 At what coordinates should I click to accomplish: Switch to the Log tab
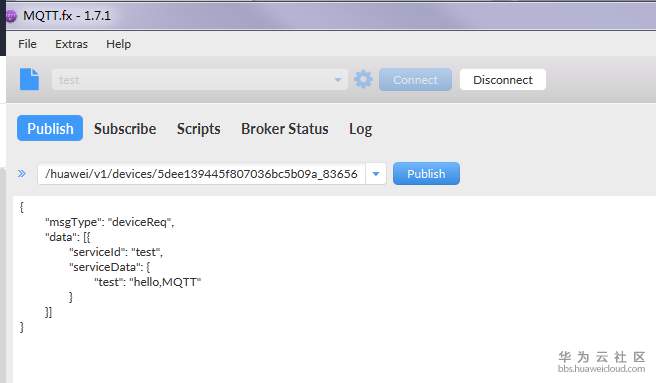[360, 129]
